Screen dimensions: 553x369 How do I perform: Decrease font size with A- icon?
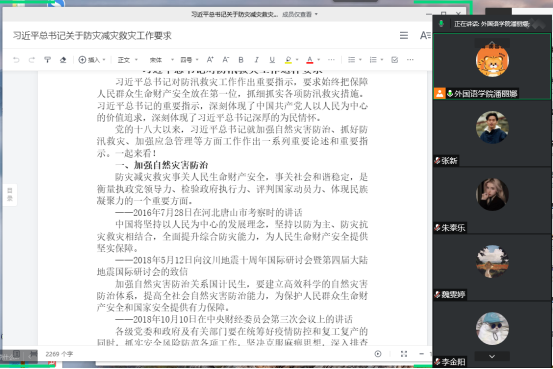[x=226, y=60]
